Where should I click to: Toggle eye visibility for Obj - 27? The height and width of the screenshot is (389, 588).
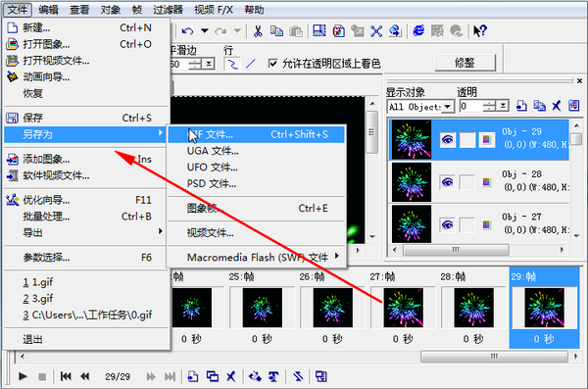[448, 225]
